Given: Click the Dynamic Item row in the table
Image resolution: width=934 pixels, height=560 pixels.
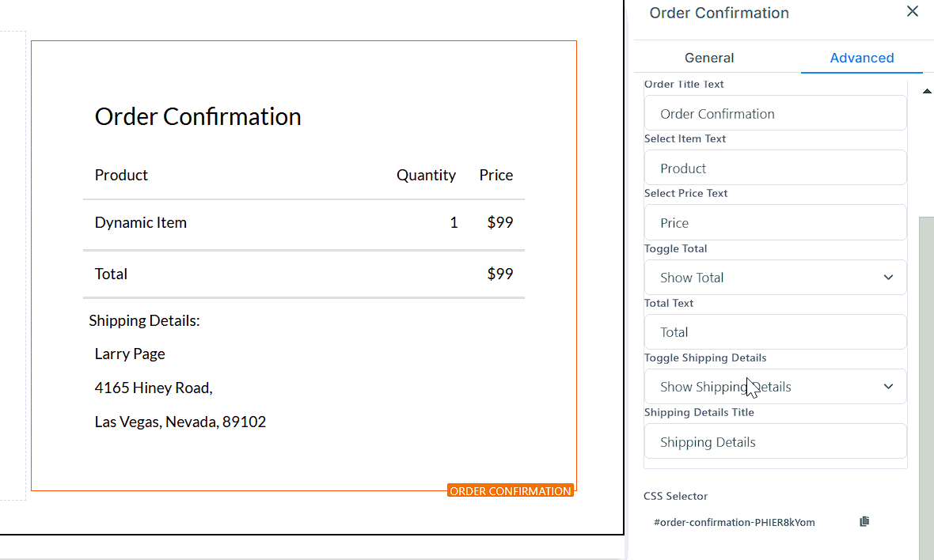Looking at the screenshot, I should click(x=141, y=223).
